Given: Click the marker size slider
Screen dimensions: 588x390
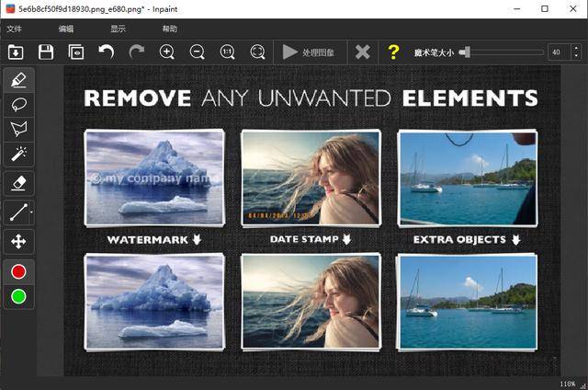Looking at the screenshot, I should coord(501,52).
